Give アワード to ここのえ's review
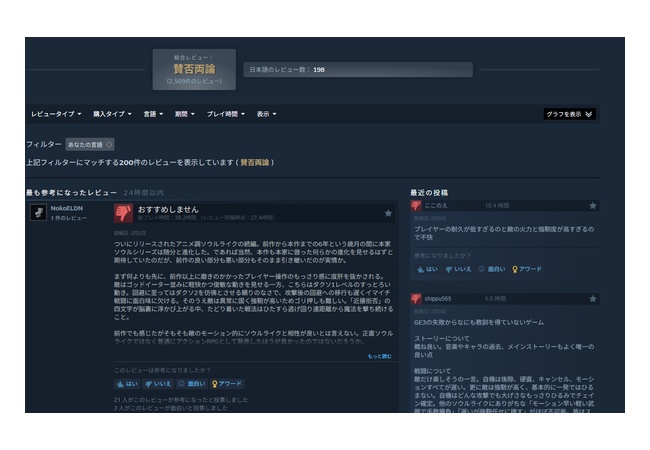Screen dimensions: 650x450 (527, 269)
